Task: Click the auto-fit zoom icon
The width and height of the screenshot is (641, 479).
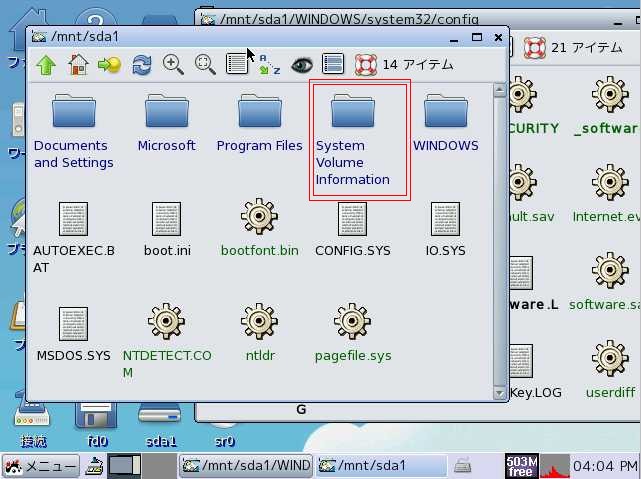Action: click(x=205, y=64)
